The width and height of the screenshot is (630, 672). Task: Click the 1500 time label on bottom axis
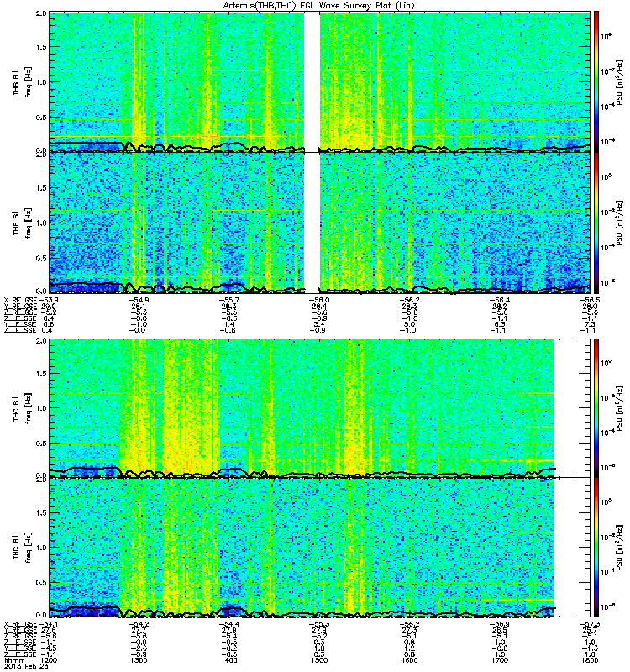click(319, 660)
